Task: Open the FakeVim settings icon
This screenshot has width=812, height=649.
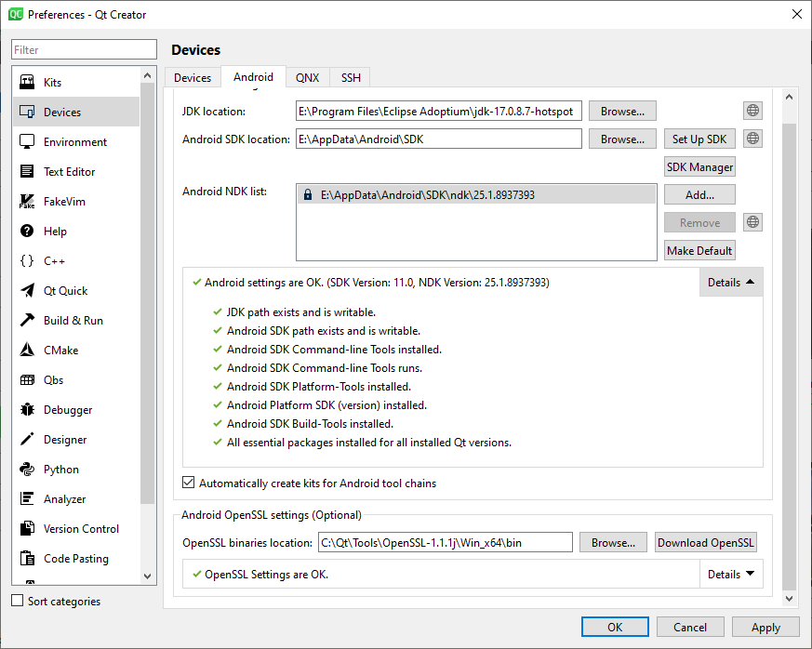Action: (x=27, y=202)
